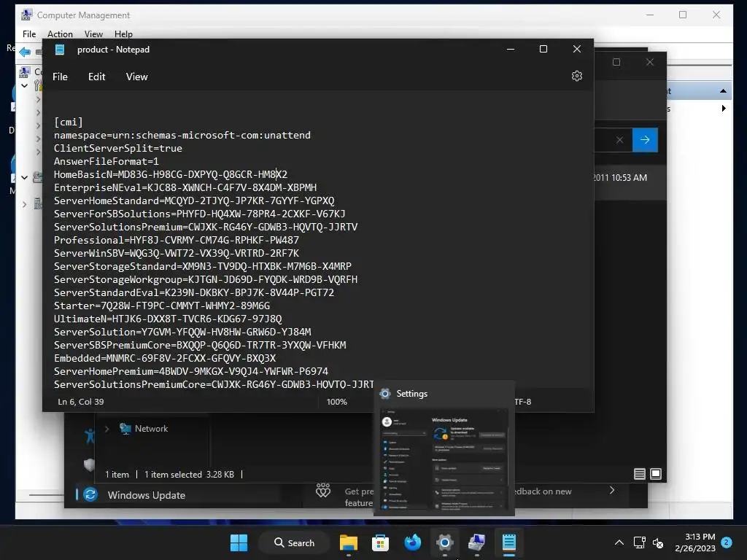Click the Notepad app icon in title bar

tap(60, 50)
